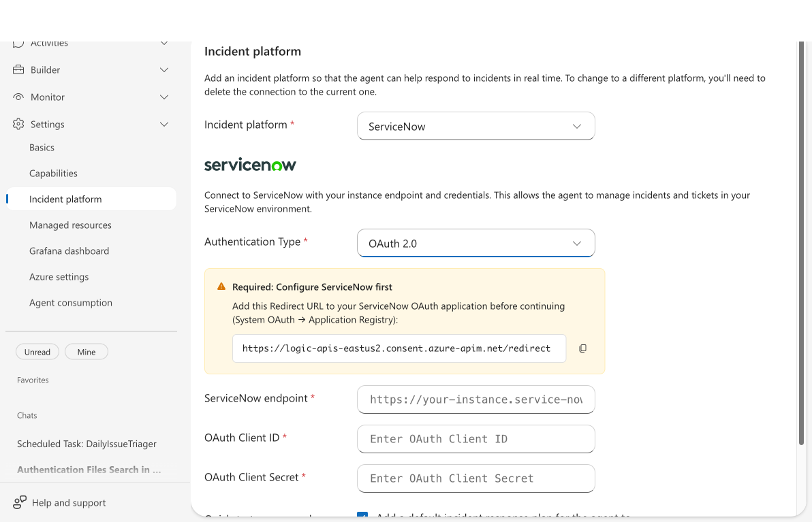Click the Incident platform page heading
This screenshot has width=812, height=522.
[252, 51]
